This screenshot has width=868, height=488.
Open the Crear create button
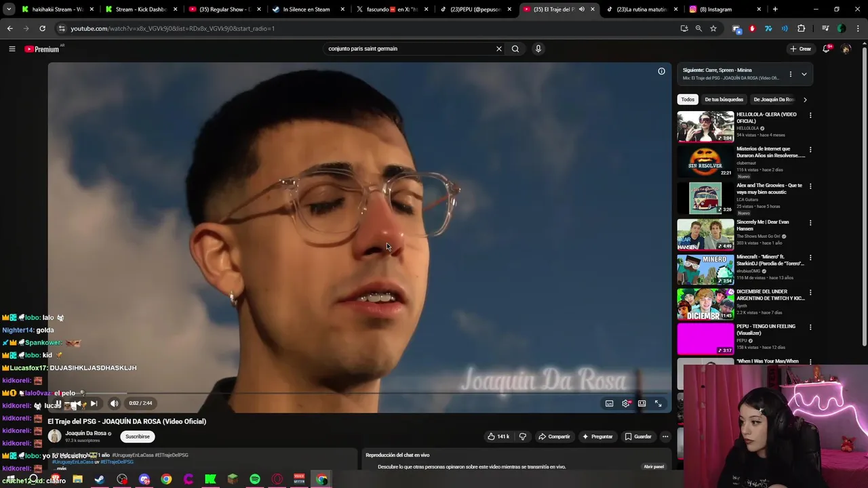pos(800,49)
